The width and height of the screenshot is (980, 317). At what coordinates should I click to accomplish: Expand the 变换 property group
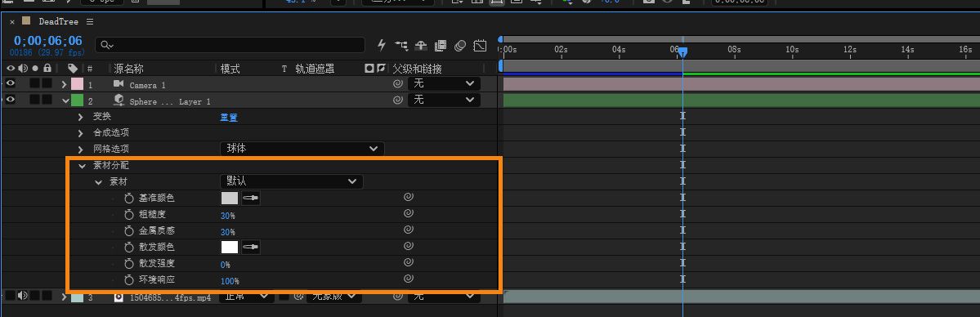(x=81, y=116)
